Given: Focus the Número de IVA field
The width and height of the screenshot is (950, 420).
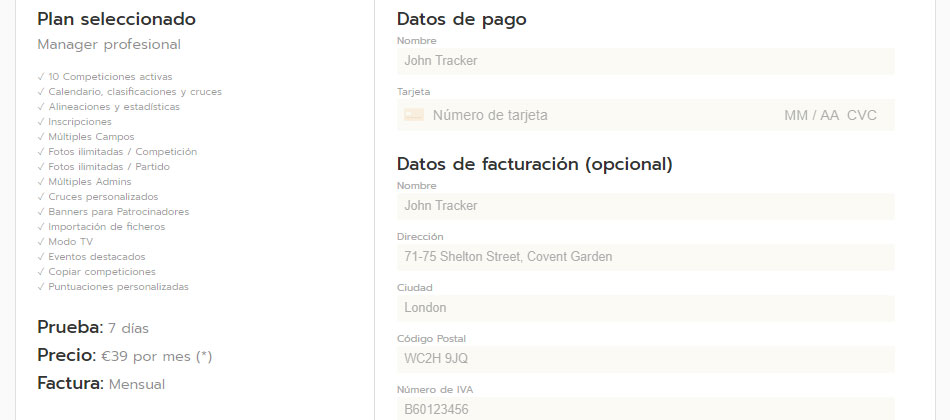Looking at the screenshot, I should tap(645, 409).
